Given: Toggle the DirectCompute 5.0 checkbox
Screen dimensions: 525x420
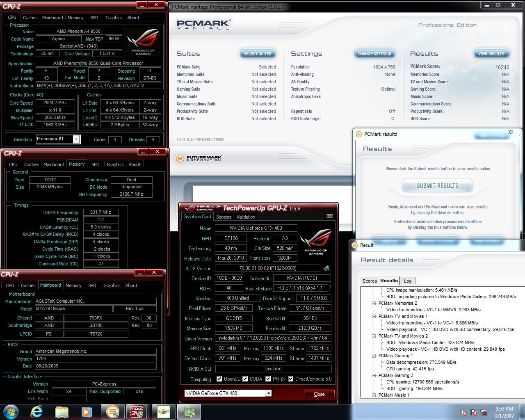Looking at the screenshot, I should coord(291,379).
